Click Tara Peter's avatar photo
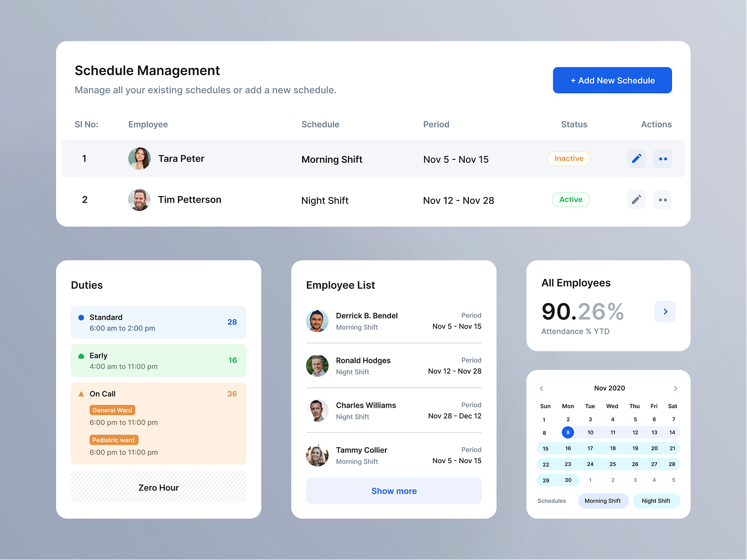The height and width of the screenshot is (560, 747). click(x=140, y=158)
